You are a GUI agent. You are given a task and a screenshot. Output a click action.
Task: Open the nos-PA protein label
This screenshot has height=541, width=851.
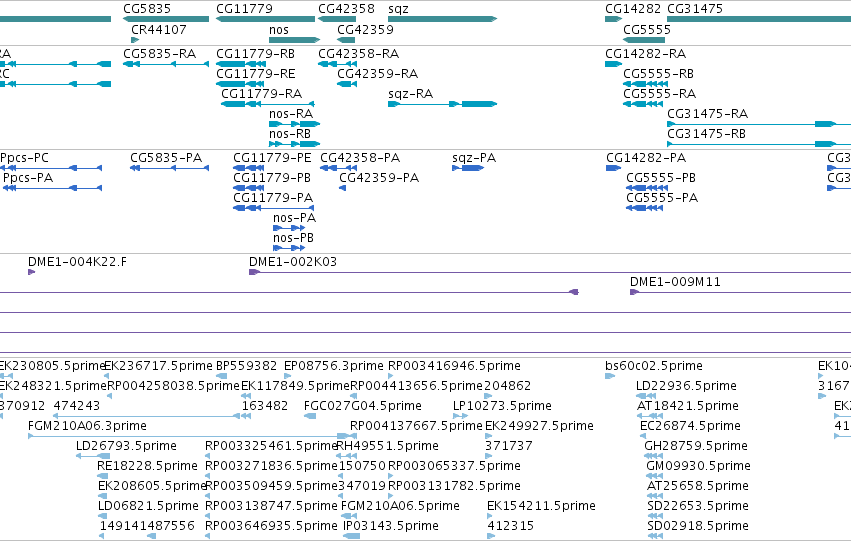294,218
